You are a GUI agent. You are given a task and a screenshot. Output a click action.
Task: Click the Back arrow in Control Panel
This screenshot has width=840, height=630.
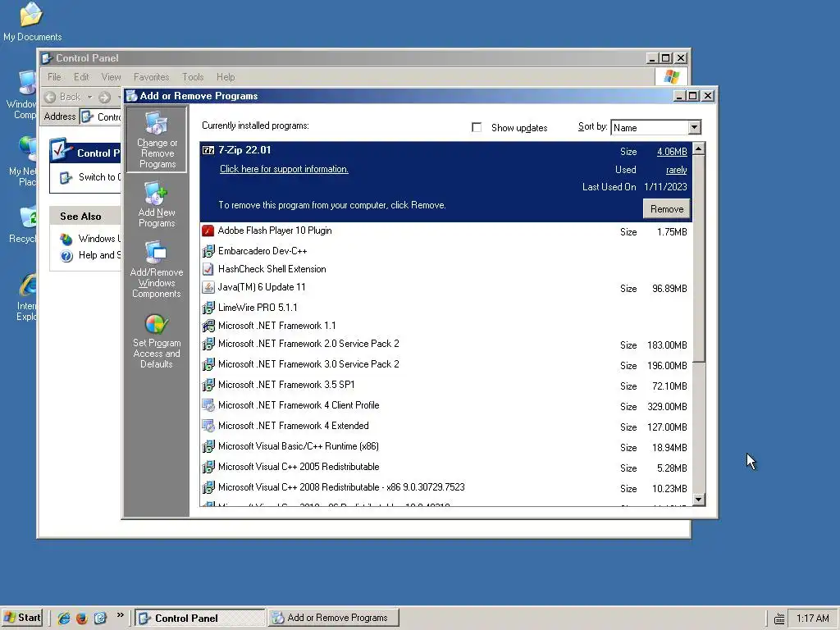pyautogui.click(x=50, y=97)
